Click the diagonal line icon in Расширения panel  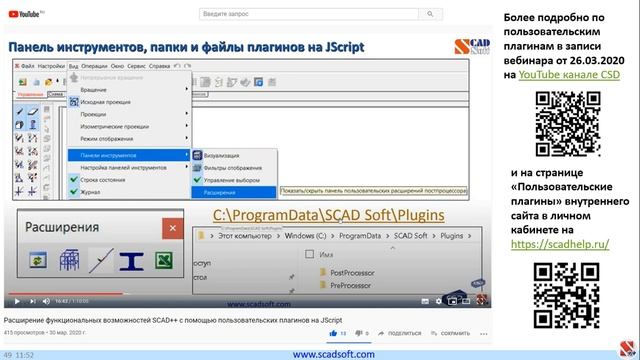(x=101, y=260)
